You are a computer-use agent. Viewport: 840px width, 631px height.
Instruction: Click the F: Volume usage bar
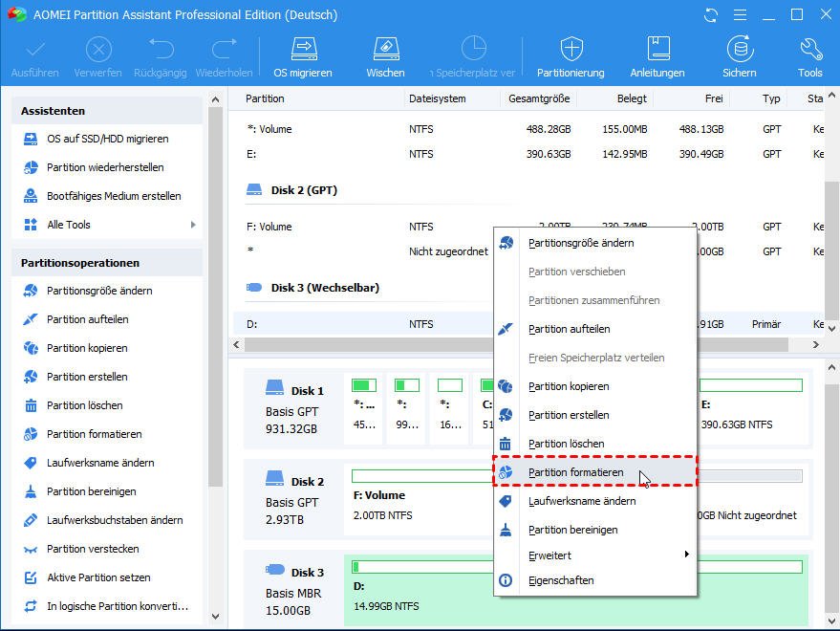pyautogui.click(x=420, y=476)
